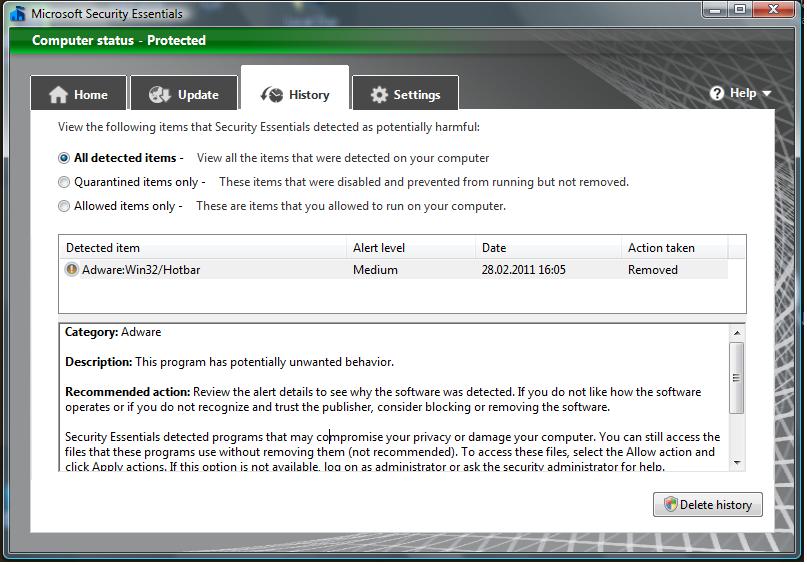Select Quarantined items only radio button
This screenshot has width=807, height=565.
(64, 182)
